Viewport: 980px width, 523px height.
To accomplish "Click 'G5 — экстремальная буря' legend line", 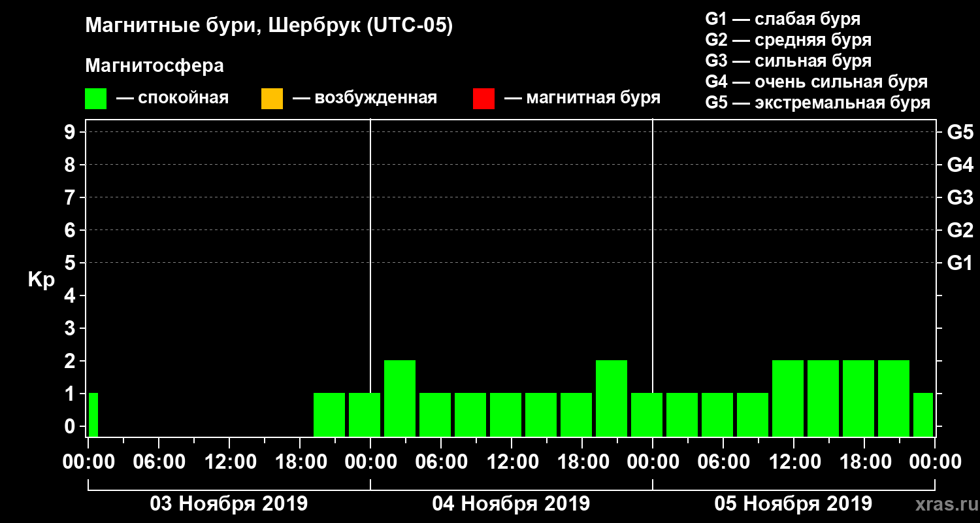I will click(817, 103).
